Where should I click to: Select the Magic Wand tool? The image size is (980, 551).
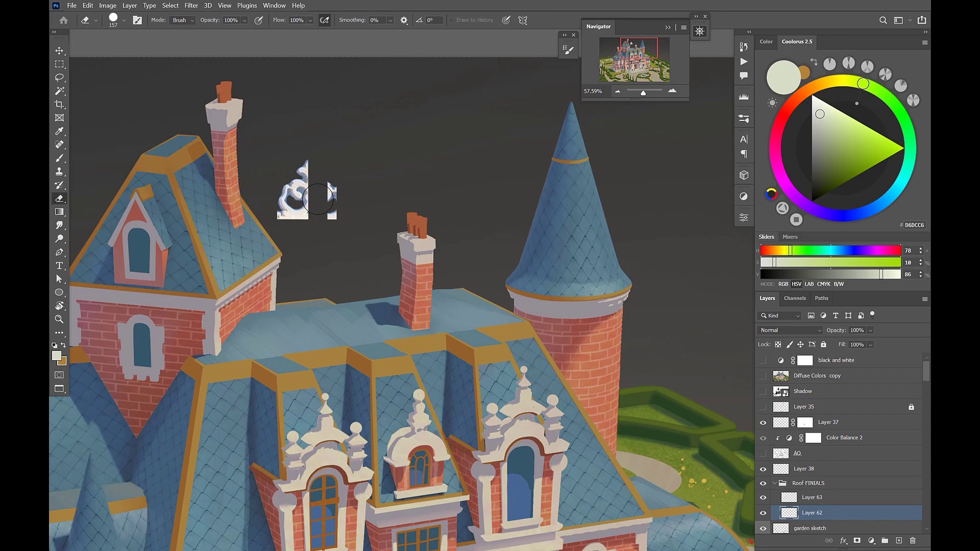[x=59, y=91]
